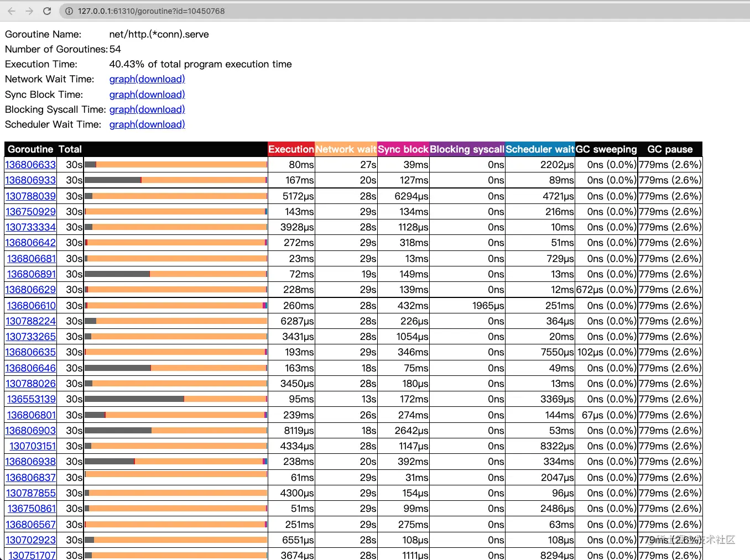The width and height of the screenshot is (750, 560).
Task: Click the Blocking syscall column header
Action: click(467, 149)
